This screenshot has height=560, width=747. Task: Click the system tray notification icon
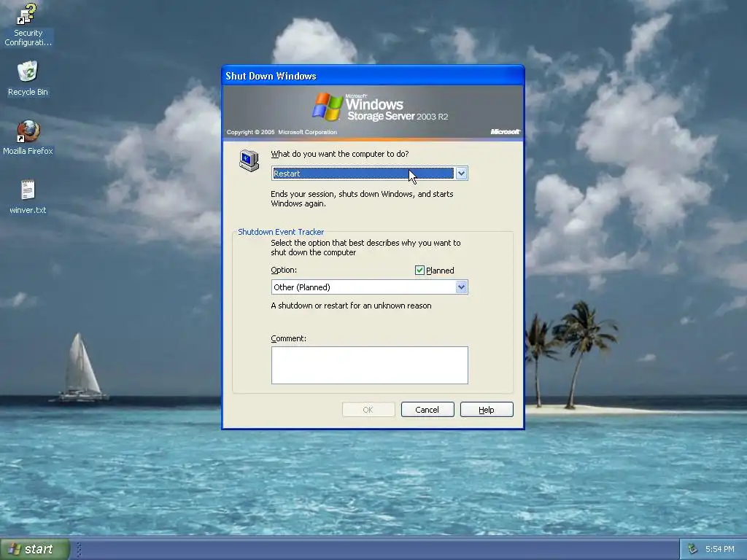point(692,549)
